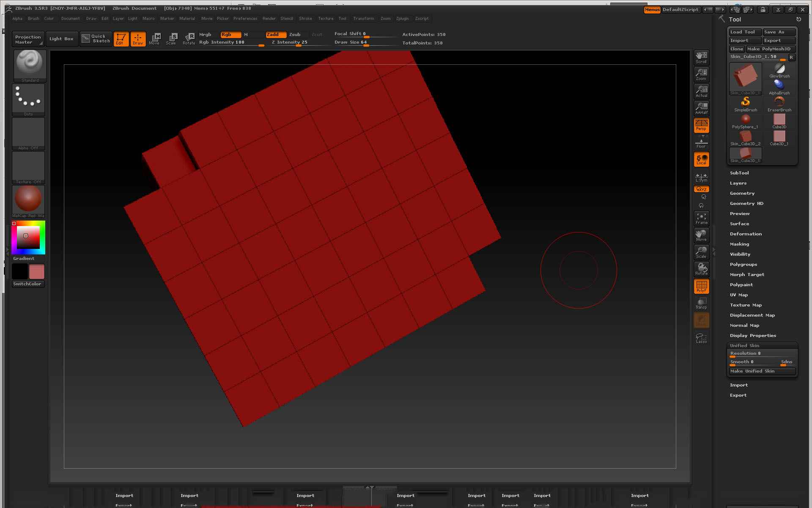
Task: Click the Scale icon in top toolbar
Action: point(171,39)
